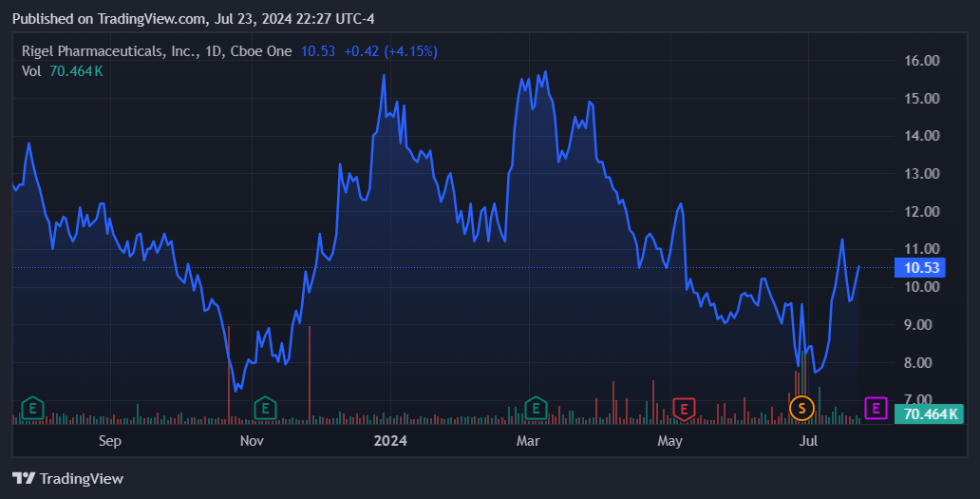Click the current price label 10.53

(x=921, y=268)
